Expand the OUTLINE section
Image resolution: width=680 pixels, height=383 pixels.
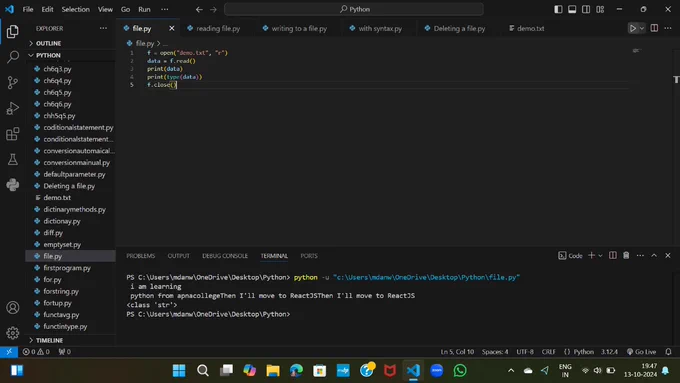tap(71, 43)
